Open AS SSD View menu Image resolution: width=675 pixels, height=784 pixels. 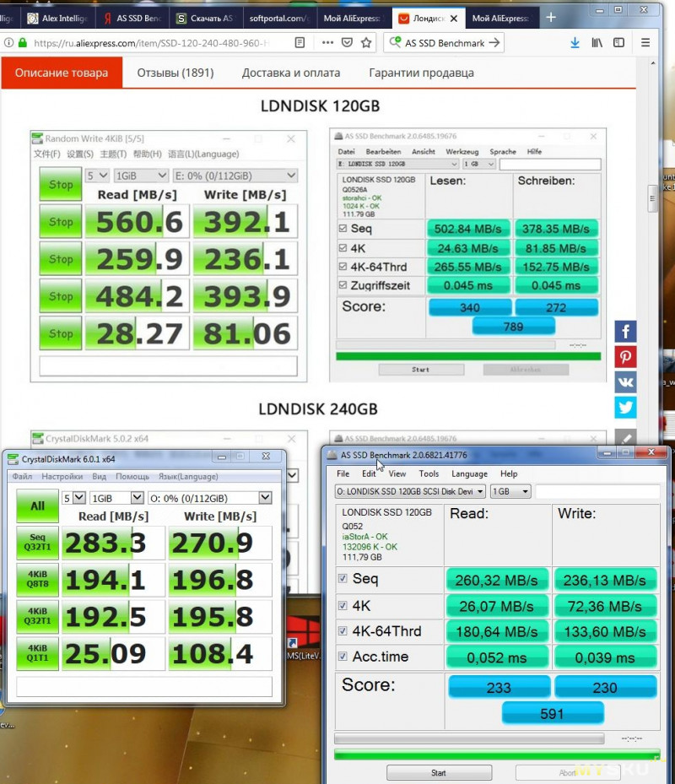click(x=397, y=473)
